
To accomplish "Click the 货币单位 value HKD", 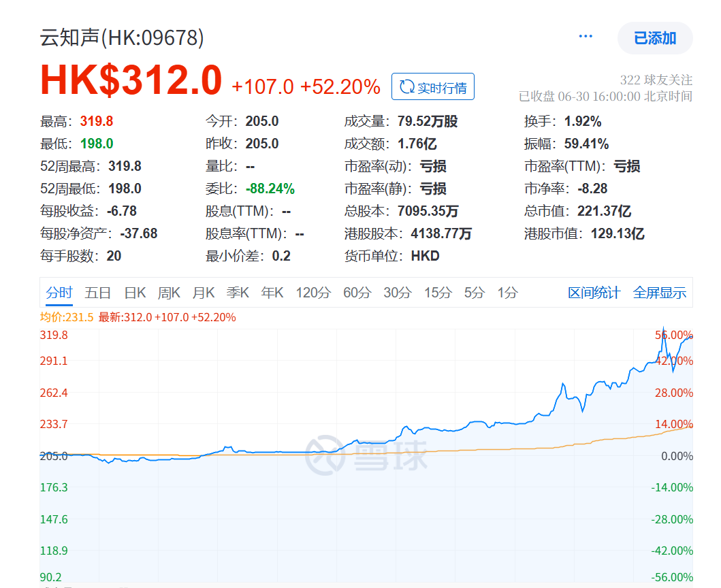I will point(426,256).
